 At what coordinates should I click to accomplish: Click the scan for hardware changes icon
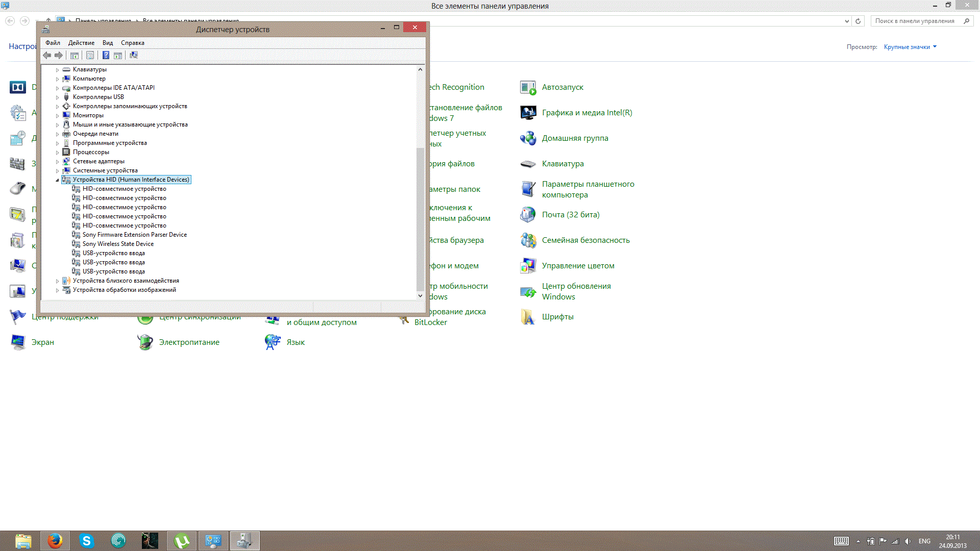134,55
